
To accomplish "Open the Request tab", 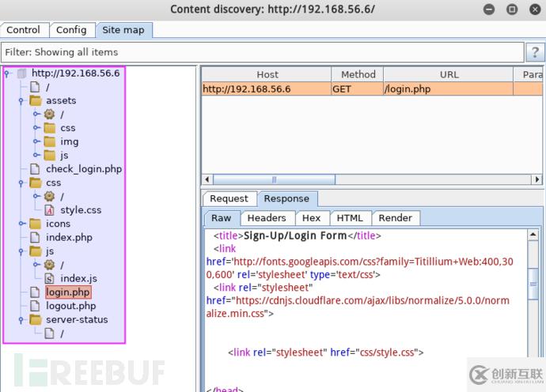I will [x=229, y=198].
